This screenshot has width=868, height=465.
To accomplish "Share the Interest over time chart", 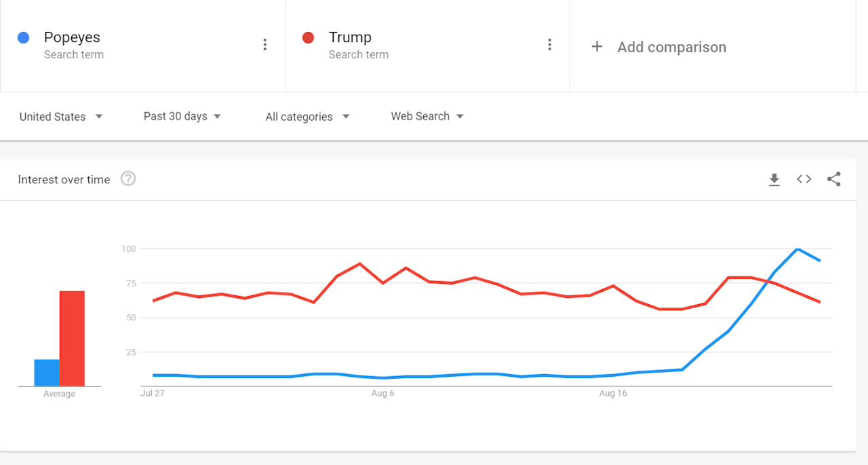I will point(833,179).
